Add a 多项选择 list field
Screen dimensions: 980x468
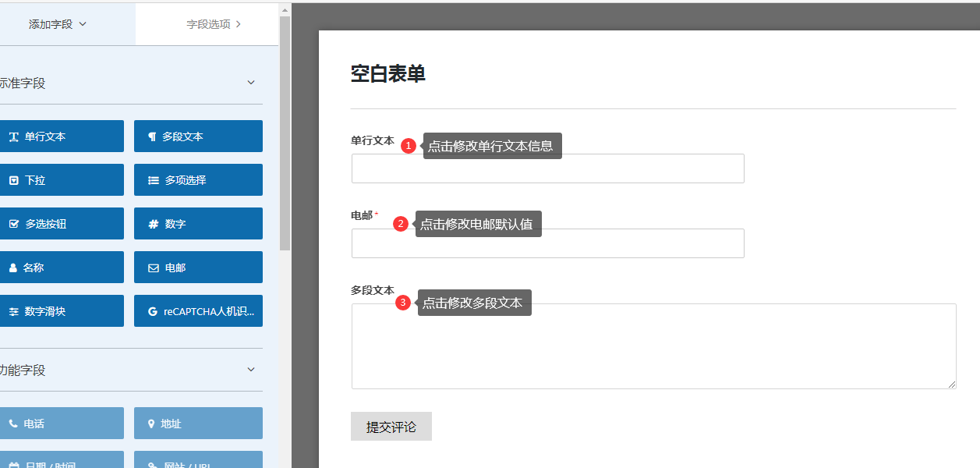pyautogui.click(x=198, y=180)
